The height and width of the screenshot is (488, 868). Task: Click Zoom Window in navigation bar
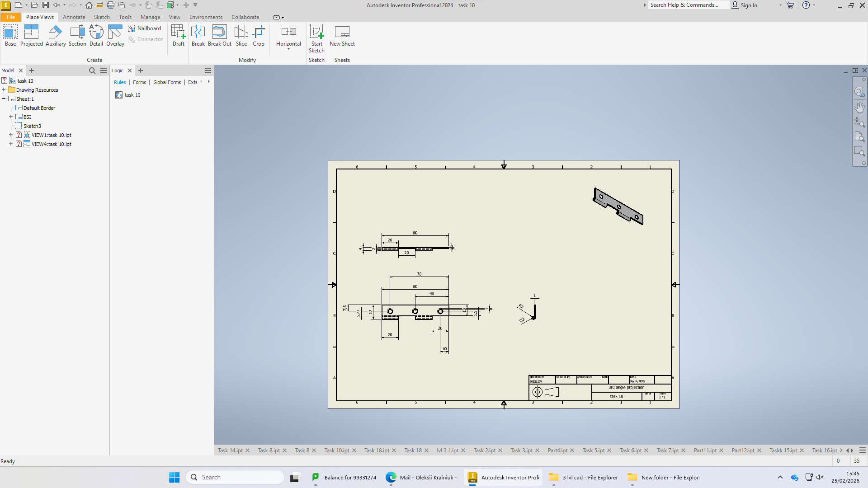[859, 151]
